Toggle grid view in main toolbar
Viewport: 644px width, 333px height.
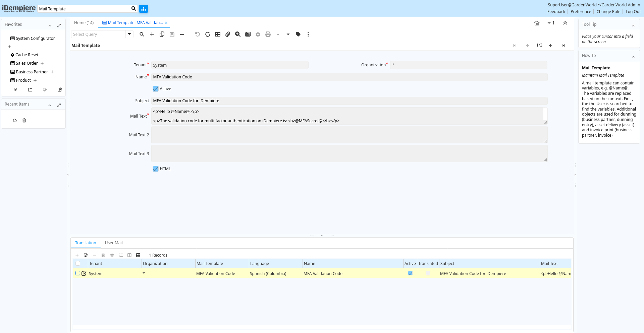click(x=218, y=34)
